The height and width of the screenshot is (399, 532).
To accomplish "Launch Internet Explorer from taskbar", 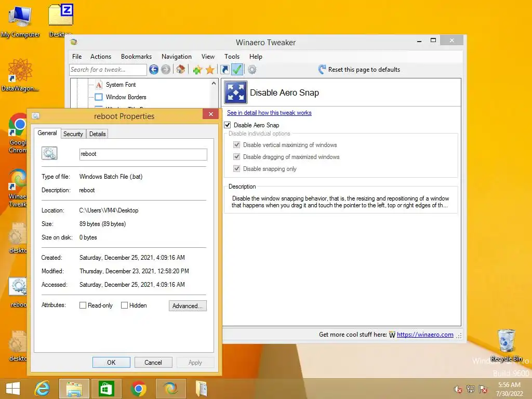I will point(43,389).
